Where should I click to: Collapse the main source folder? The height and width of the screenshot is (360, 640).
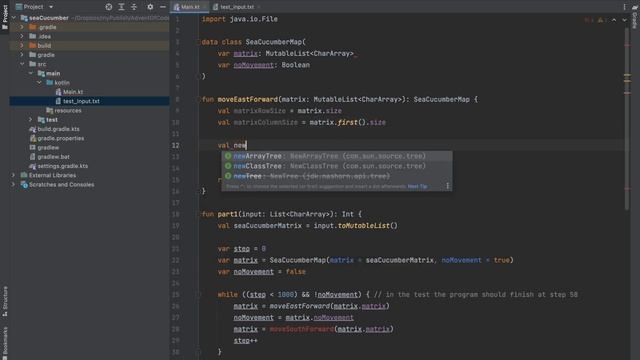[31, 73]
